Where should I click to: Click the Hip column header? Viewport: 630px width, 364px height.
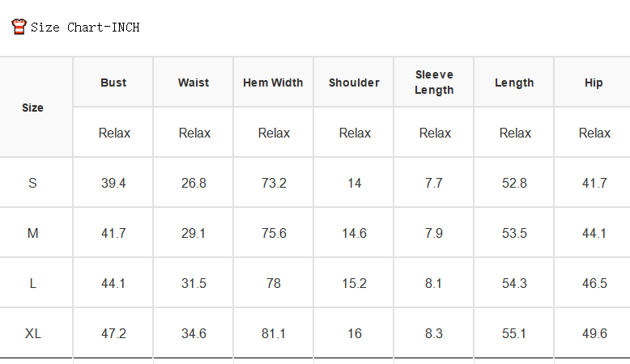[x=594, y=83]
